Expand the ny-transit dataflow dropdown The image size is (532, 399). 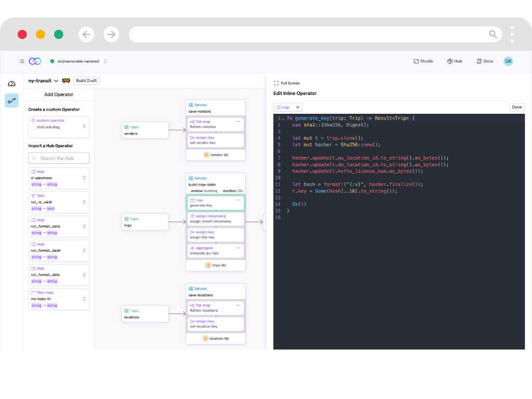click(x=56, y=81)
